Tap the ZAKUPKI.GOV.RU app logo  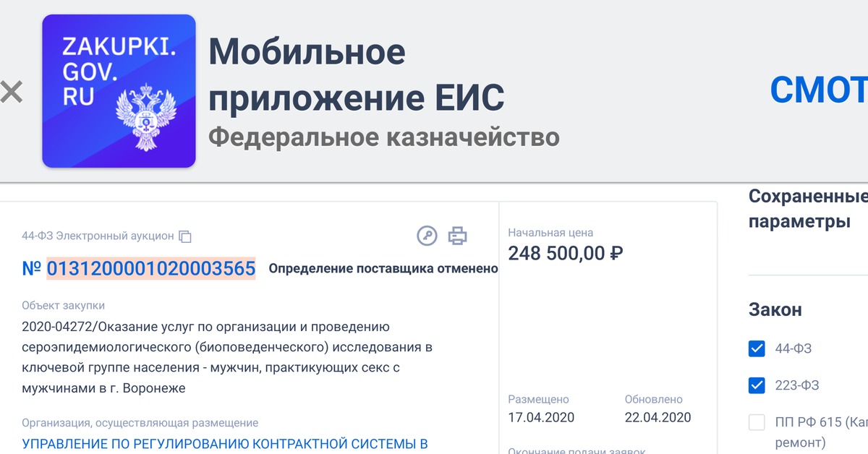click(119, 92)
